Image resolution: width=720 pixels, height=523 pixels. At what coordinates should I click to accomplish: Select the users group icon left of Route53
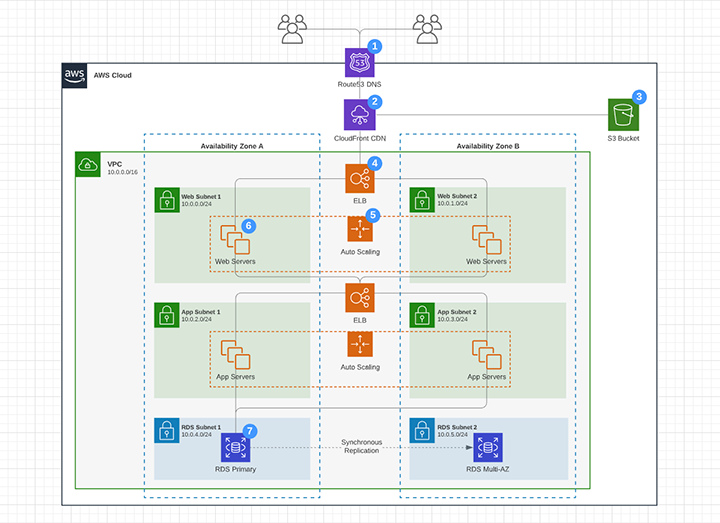pyautogui.click(x=292, y=29)
